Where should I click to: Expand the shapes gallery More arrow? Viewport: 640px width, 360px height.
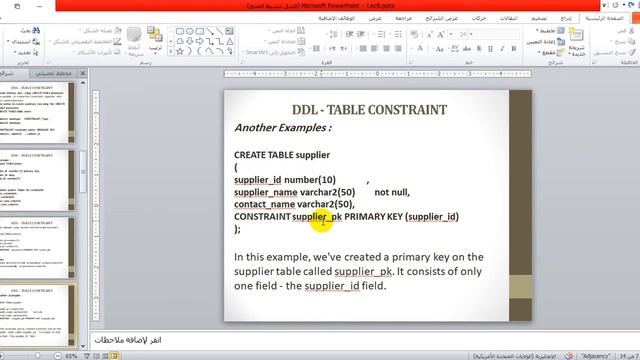coord(171,51)
